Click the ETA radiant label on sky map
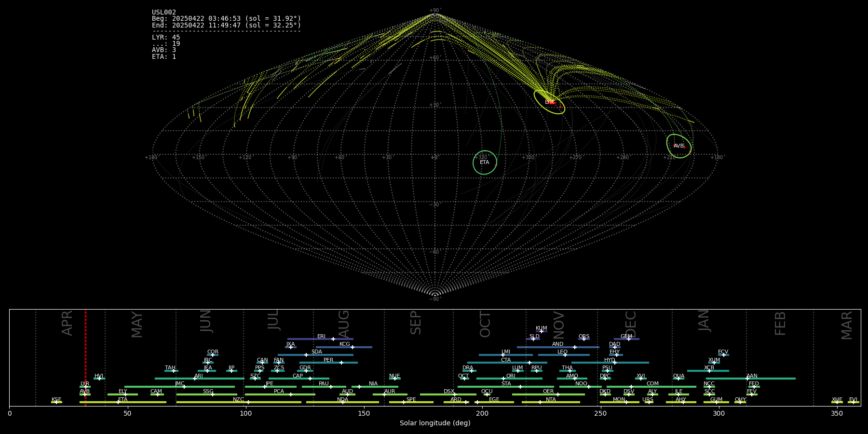This screenshot has width=868, height=434. pyautogui.click(x=484, y=163)
